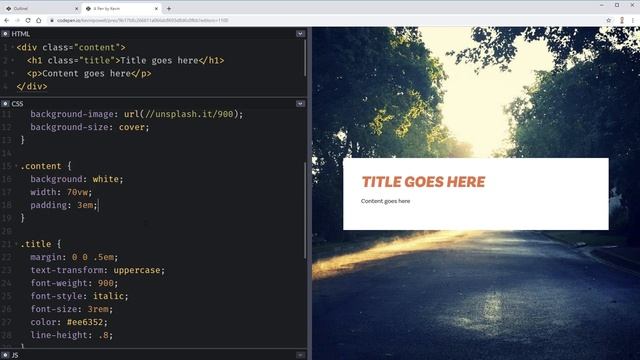Go back in browser history
Viewport: 640px width, 360px height.
7,20
